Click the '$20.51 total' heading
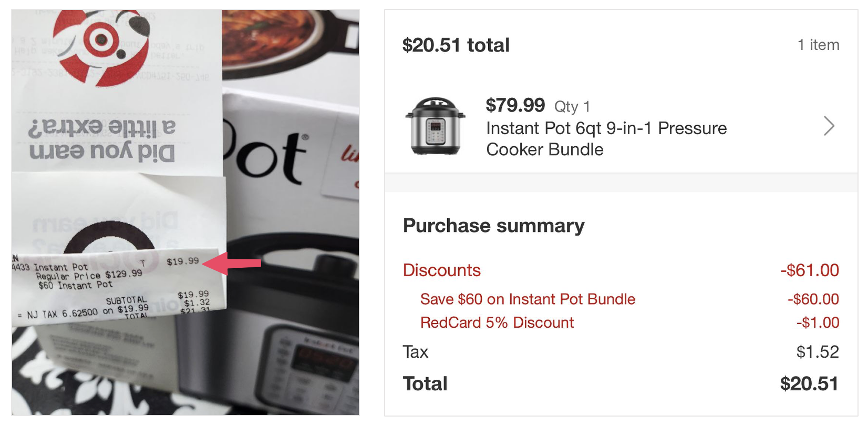868x425 pixels. [456, 45]
